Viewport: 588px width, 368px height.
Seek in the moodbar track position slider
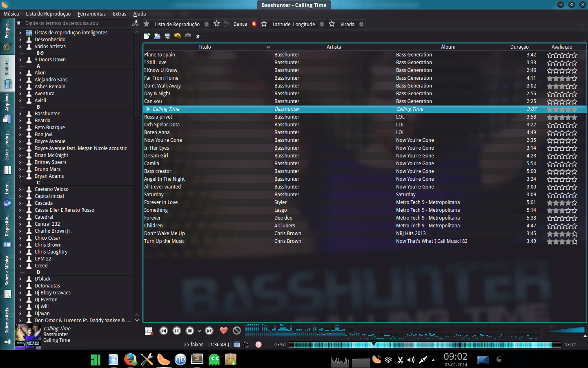[x=425, y=345]
